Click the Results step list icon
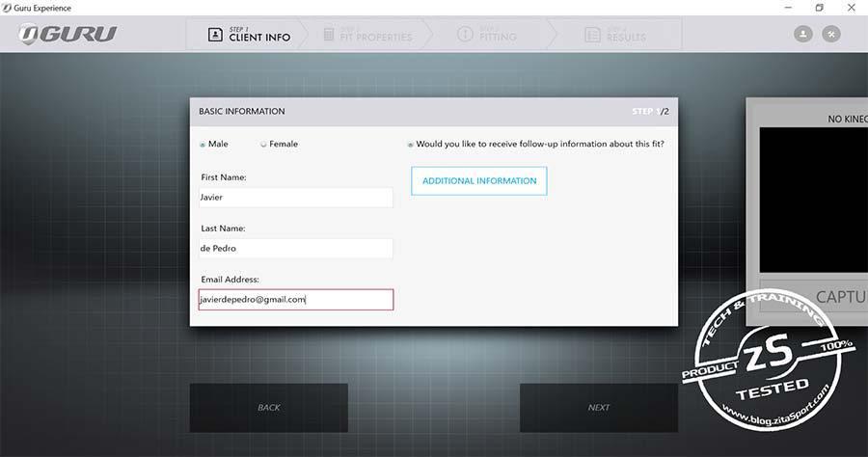This screenshot has width=868, height=457. (x=592, y=35)
